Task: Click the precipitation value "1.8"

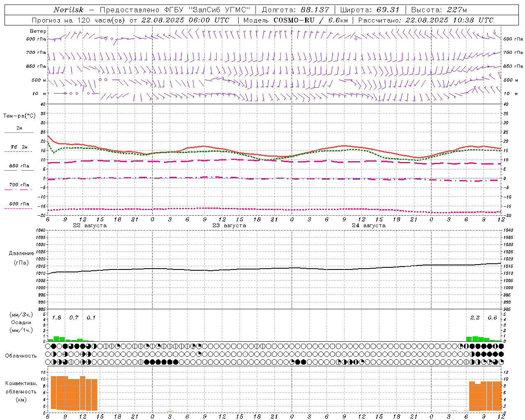Action: [x=57, y=318]
